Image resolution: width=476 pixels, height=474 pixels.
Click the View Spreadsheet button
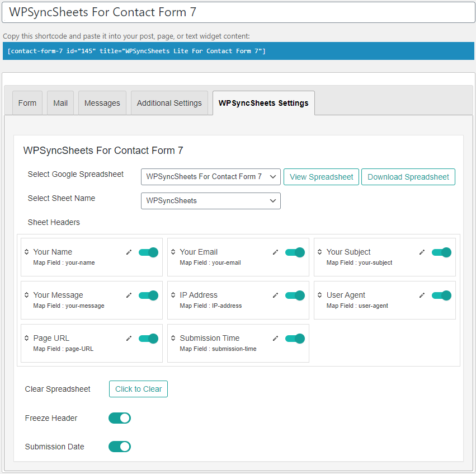click(321, 177)
